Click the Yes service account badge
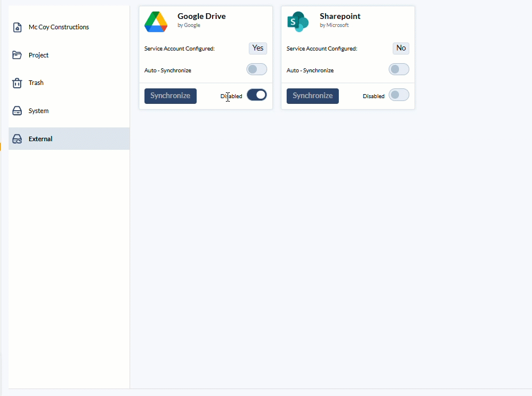This screenshot has height=396, width=532. click(258, 48)
